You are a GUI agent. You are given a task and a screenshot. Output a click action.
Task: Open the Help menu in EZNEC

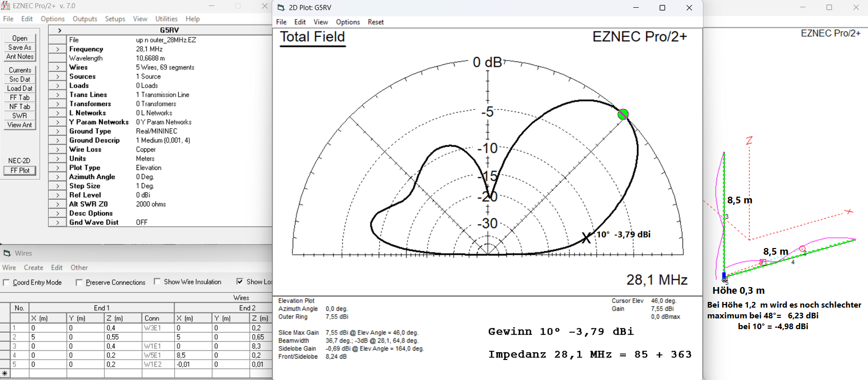[193, 19]
